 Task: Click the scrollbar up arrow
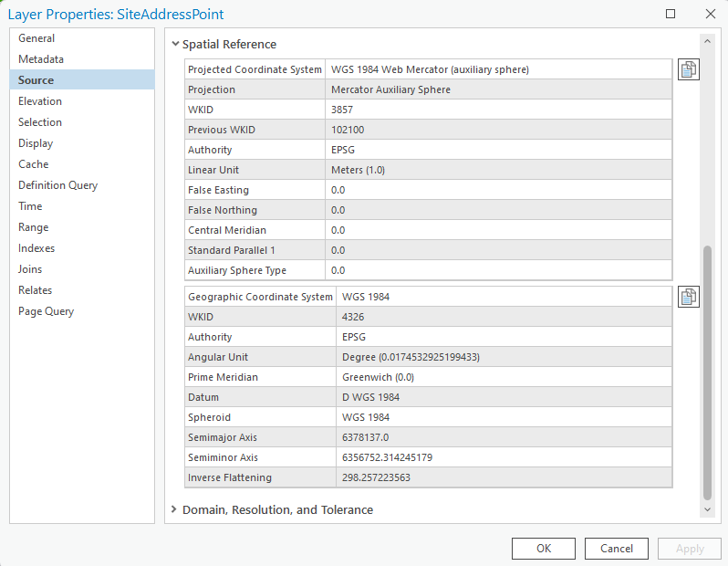pyautogui.click(x=707, y=41)
